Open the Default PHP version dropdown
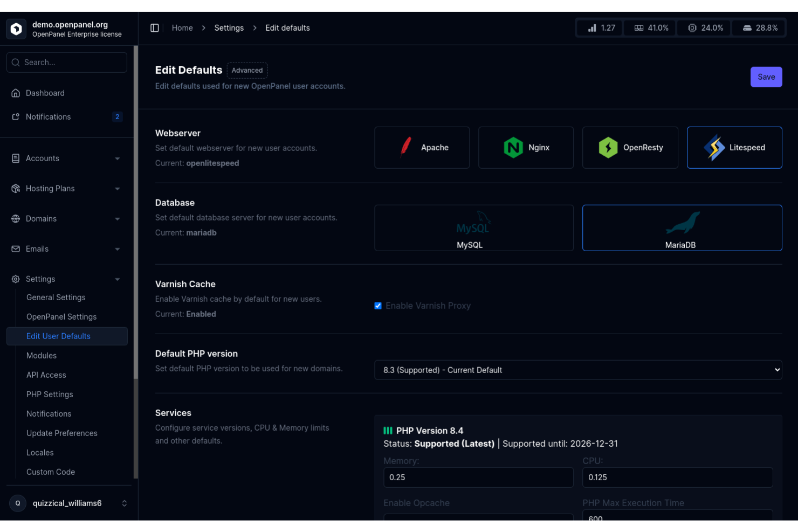Image resolution: width=798 pixels, height=532 pixels. click(578, 370)
